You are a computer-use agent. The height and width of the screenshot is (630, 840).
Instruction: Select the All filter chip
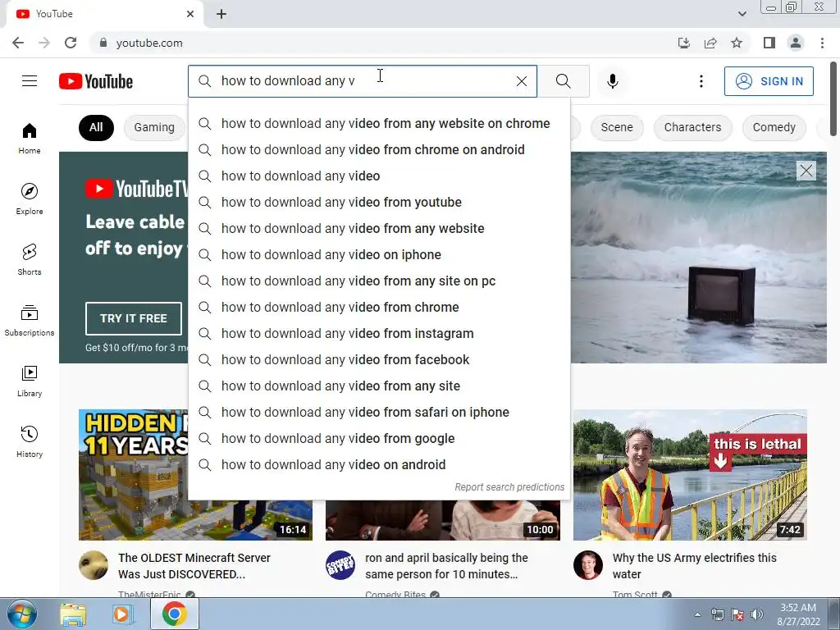(96, 127)
